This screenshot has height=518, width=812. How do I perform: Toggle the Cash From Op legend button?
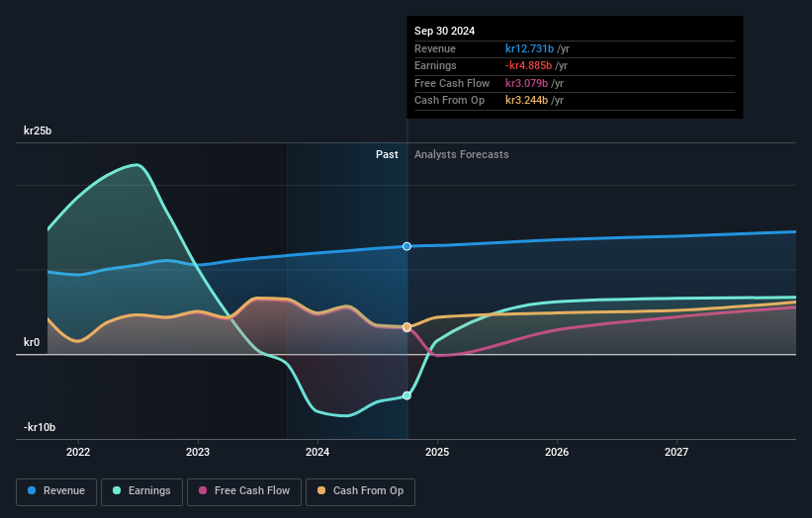(x=360, y=491)
